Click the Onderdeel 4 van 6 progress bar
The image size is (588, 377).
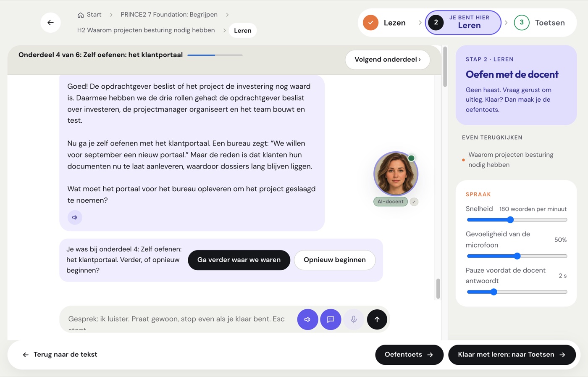[x=215, y=55]
